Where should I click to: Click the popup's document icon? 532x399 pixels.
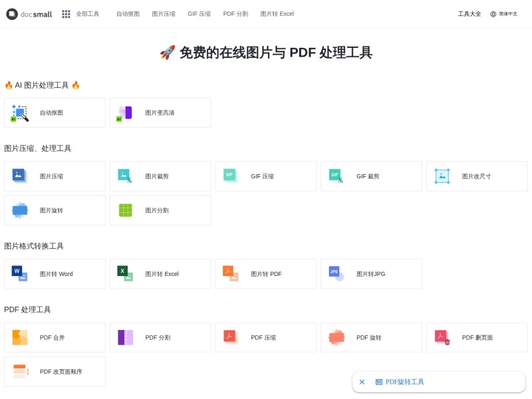tap(379, 382)
